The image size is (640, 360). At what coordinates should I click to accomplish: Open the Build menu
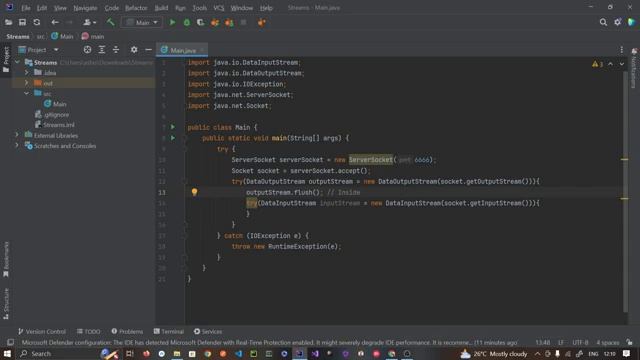(x=161, y=8)
